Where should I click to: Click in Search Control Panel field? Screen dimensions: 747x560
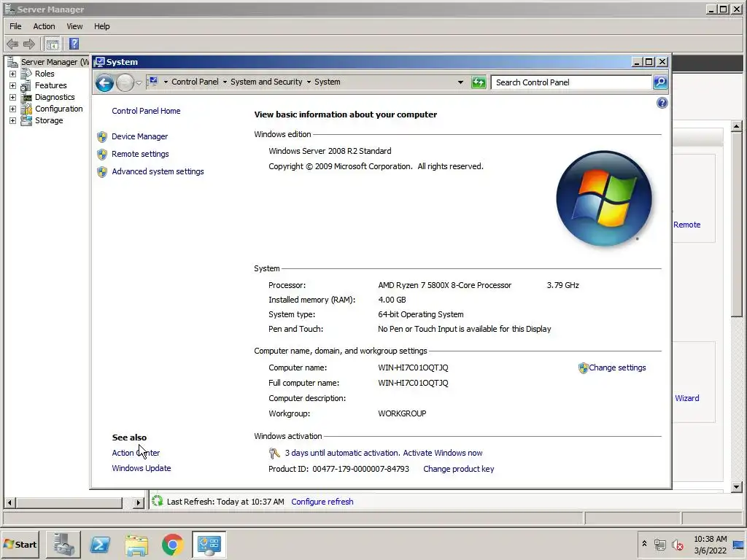[x=571, y=82]
